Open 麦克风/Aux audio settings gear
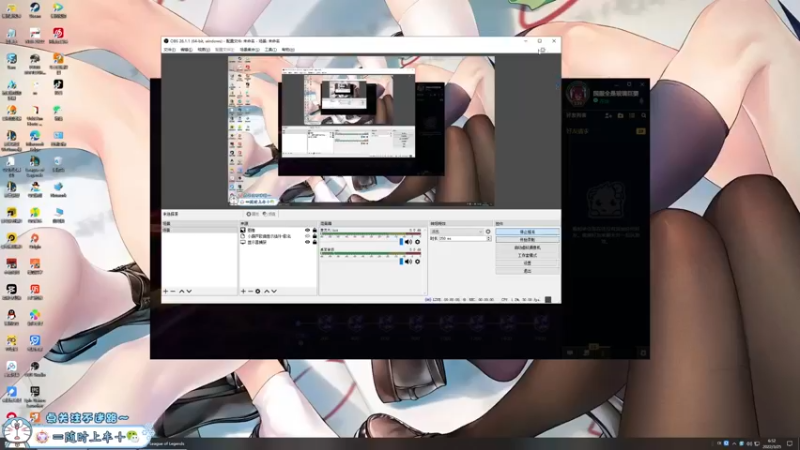The image size is (800, 450). (417, 242)
